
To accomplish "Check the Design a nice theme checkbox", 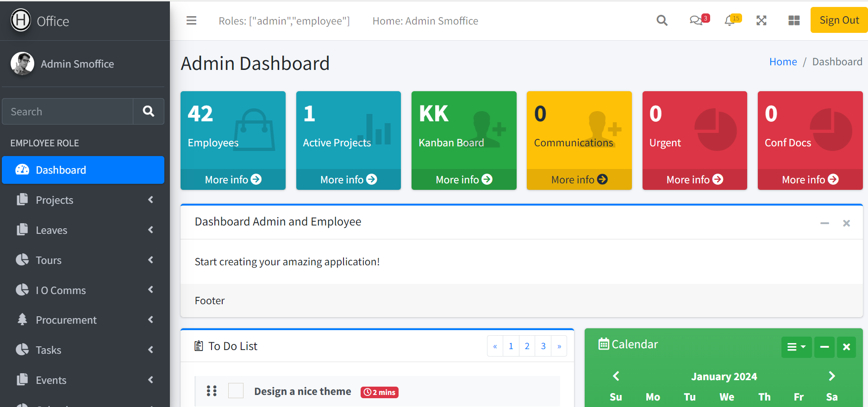I will click(x=236, y=391).
